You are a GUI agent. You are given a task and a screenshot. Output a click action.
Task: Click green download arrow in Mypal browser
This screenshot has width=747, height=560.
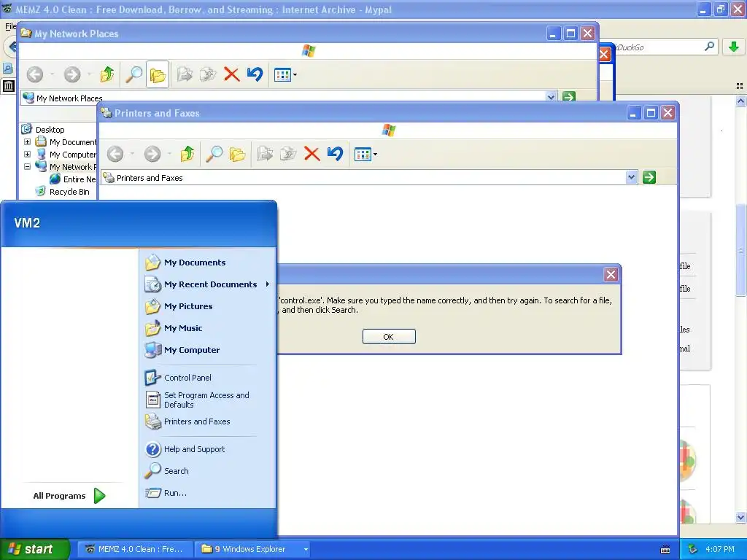pyautogui.click(x=734, y=47)
